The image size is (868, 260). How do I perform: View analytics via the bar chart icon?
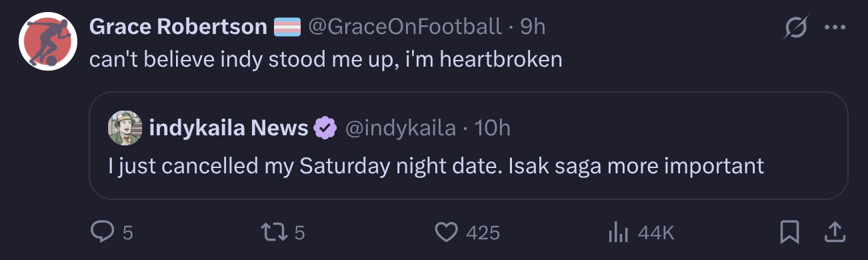point(619,233)
